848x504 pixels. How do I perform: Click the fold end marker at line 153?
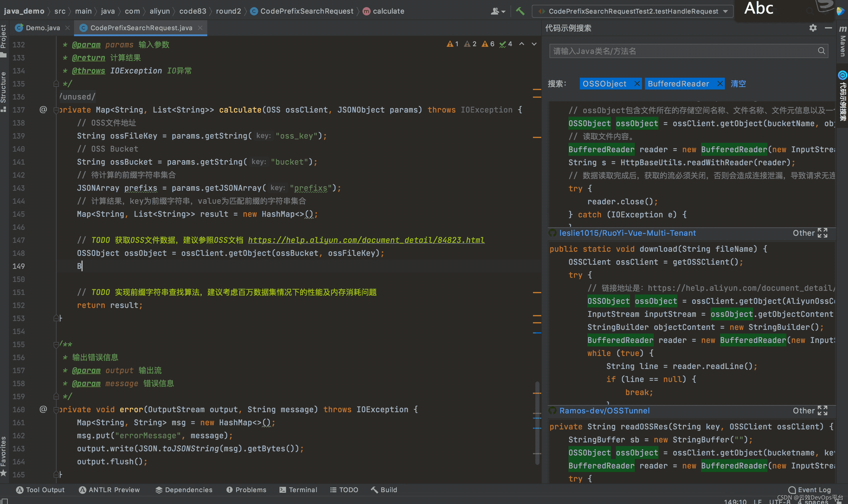(x=56, y=318)
